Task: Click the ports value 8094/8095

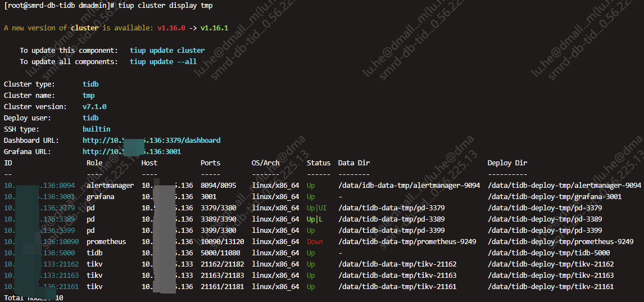Action: (x=219, y=186)
